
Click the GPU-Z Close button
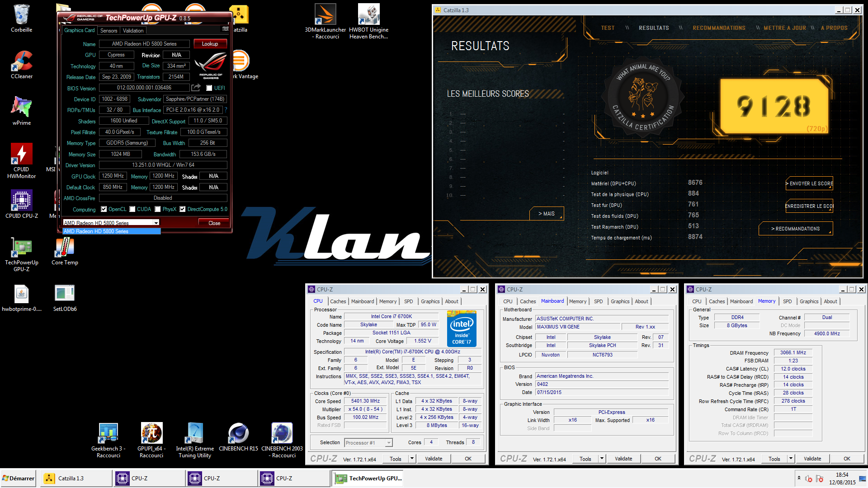click(214, 223)
